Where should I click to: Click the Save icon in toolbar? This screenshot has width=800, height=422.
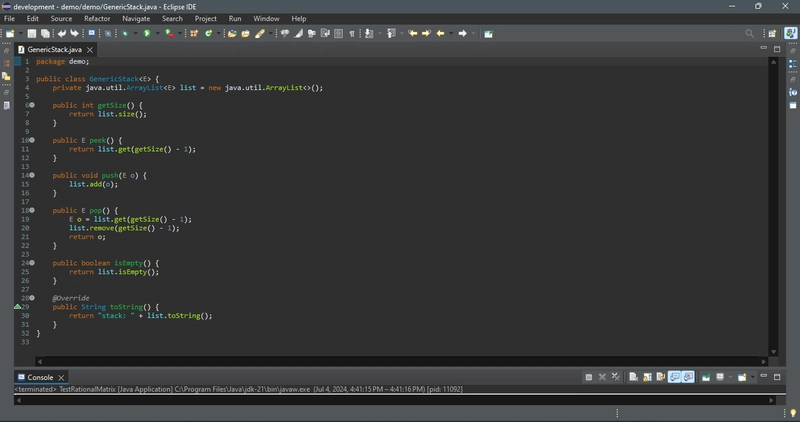click(x=32, y=34)
